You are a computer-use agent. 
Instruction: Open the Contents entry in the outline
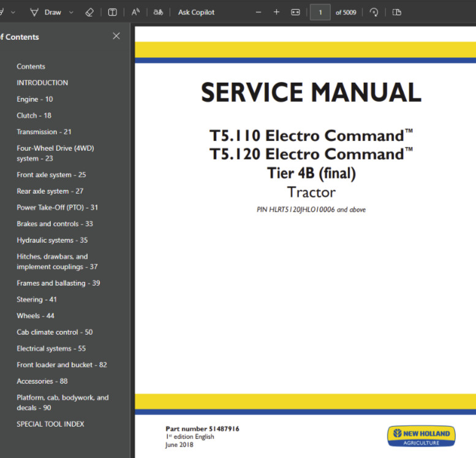[31, 67]
